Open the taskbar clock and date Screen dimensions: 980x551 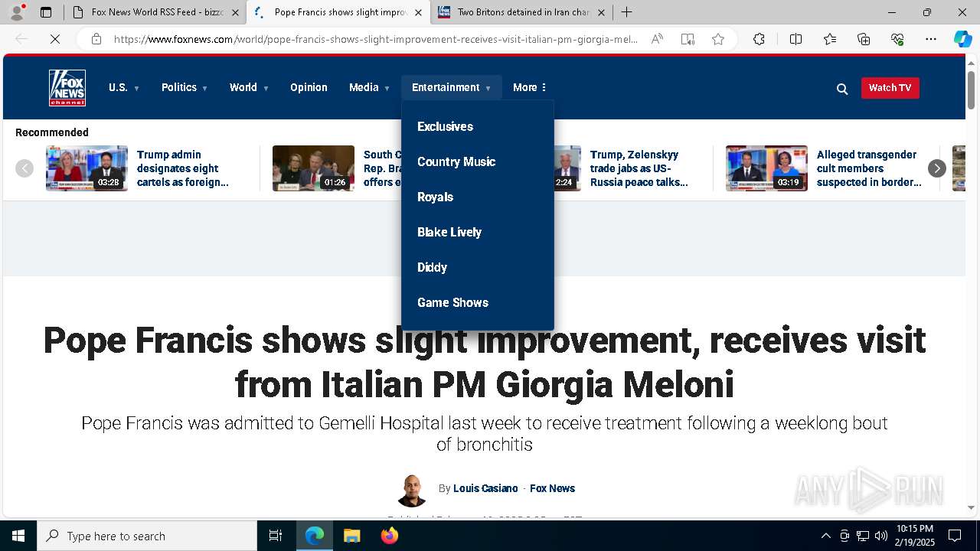[915, 536]
